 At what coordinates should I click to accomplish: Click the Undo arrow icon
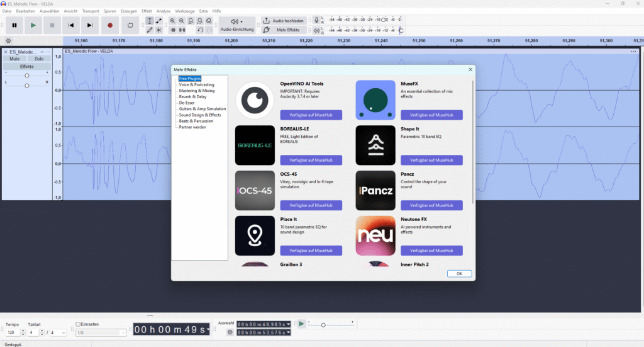[x=200, y=30]
